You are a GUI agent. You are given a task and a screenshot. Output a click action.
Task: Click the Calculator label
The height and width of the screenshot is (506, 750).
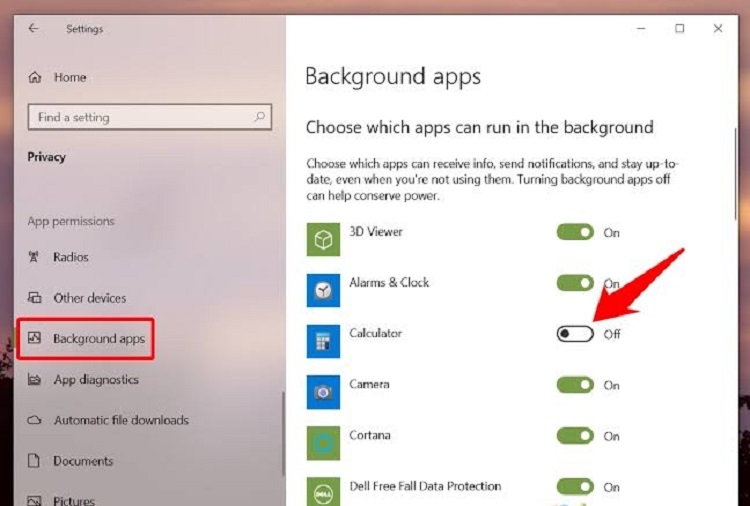(x=375, y=333)
